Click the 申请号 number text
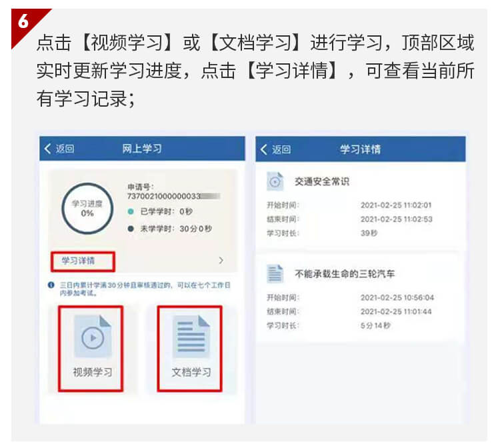This screenshot has height=448, width=500. coord(173,196)
